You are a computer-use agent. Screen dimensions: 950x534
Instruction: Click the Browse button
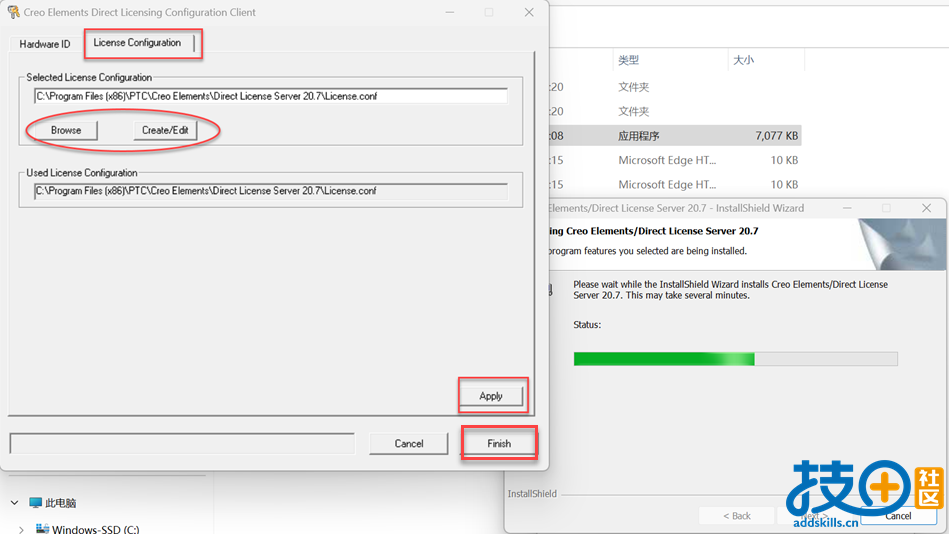(66, 130)
